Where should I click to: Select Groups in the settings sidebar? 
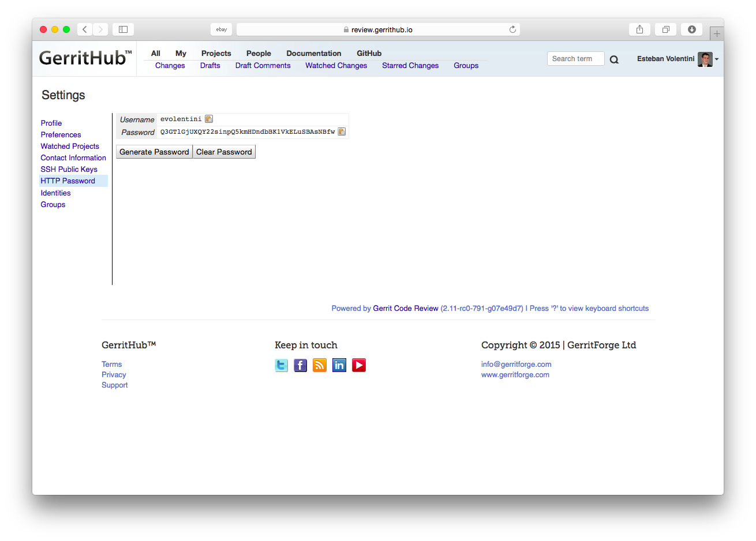53,204
